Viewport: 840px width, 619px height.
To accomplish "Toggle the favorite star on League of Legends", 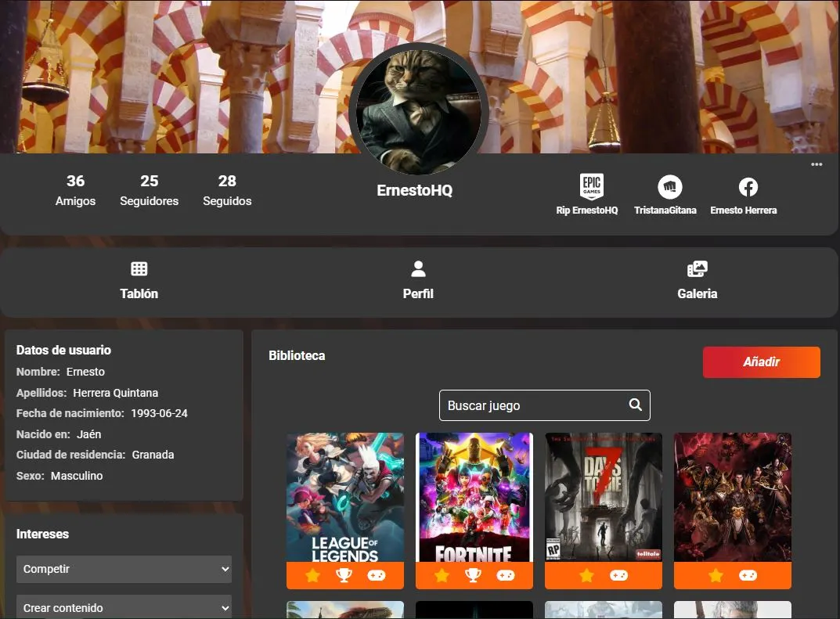I will click(312, 576).
